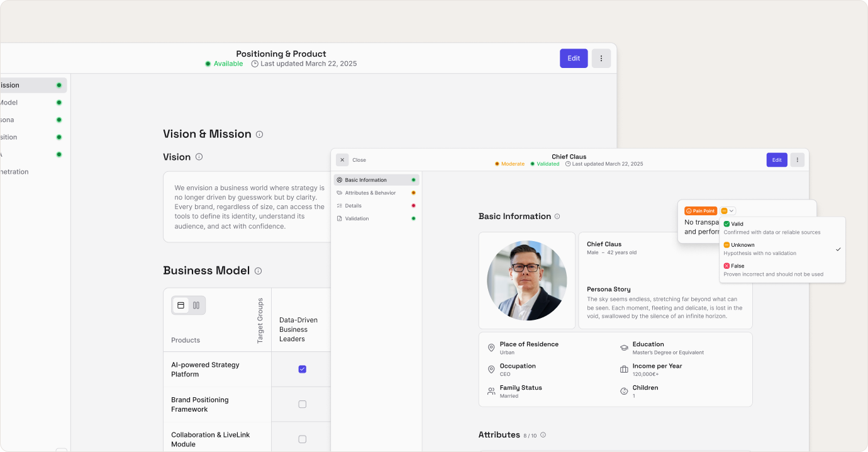
Task: Click the Family Status people icon
Action: [491, 391]
